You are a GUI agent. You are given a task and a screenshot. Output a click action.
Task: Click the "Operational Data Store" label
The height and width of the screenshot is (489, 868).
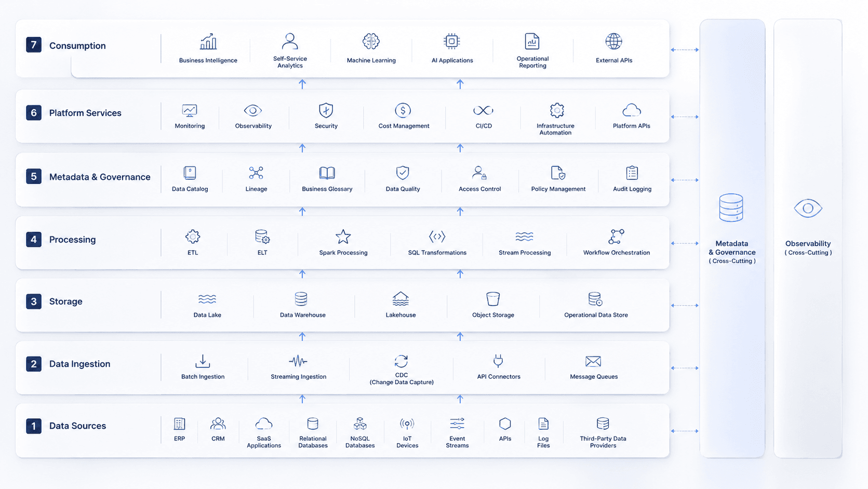(596, 315)
